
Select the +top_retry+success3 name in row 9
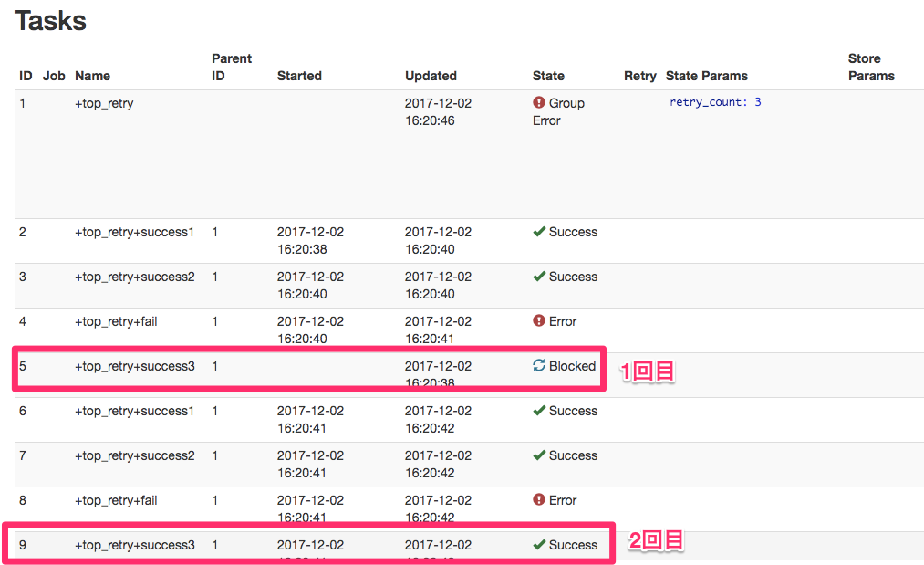click(x=134, y=545)
